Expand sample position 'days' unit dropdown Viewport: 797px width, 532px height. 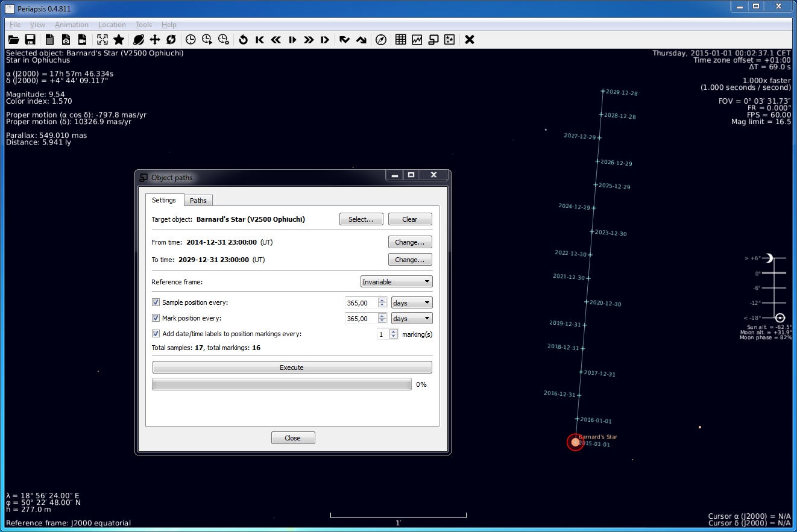412,303
